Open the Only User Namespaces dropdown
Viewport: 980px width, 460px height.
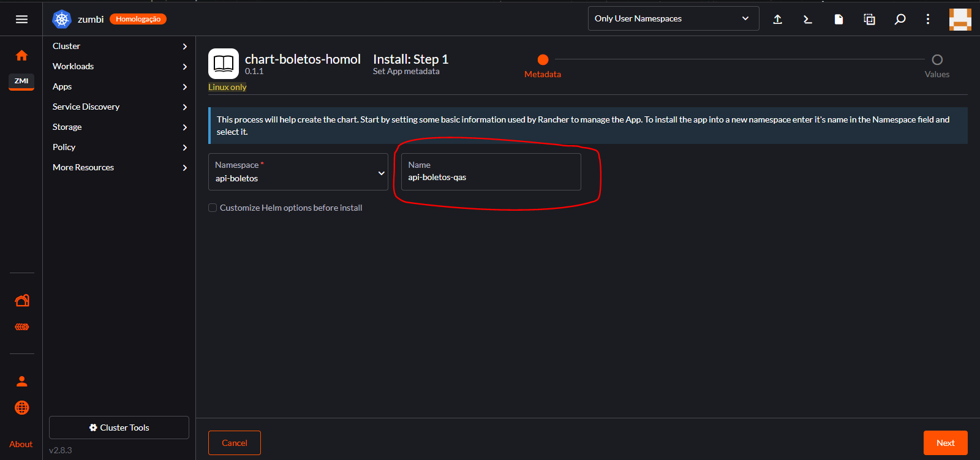[673, 18]
